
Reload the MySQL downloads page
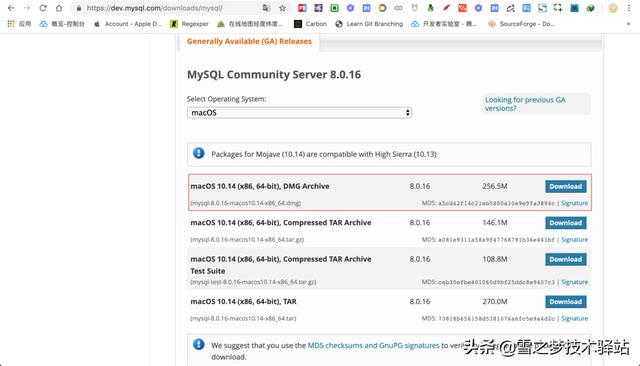coord(43,8)
